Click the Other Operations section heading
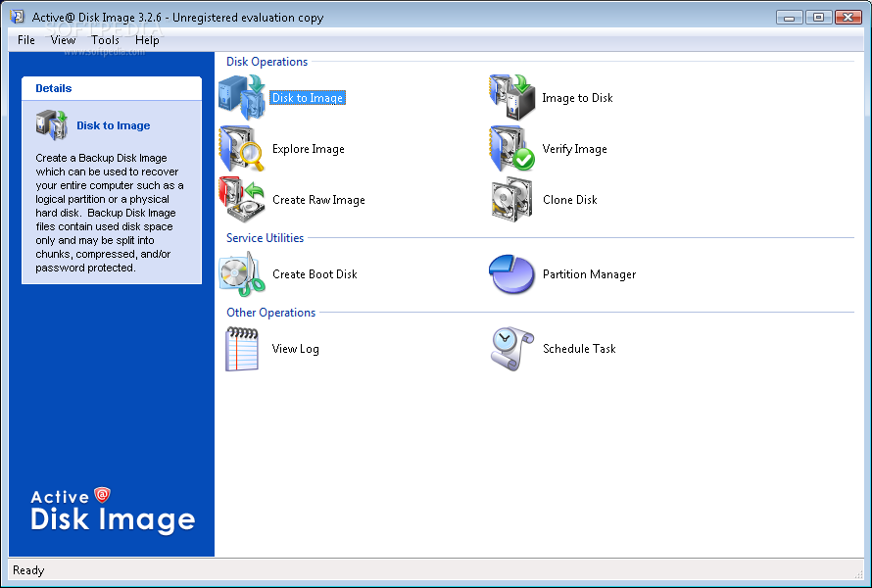The image size is (872, 588). [x=270, y=313]
